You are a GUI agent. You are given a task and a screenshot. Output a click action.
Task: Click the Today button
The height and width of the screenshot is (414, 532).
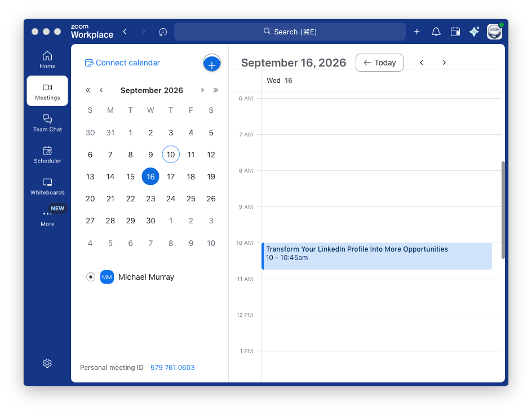coord(379,63)
